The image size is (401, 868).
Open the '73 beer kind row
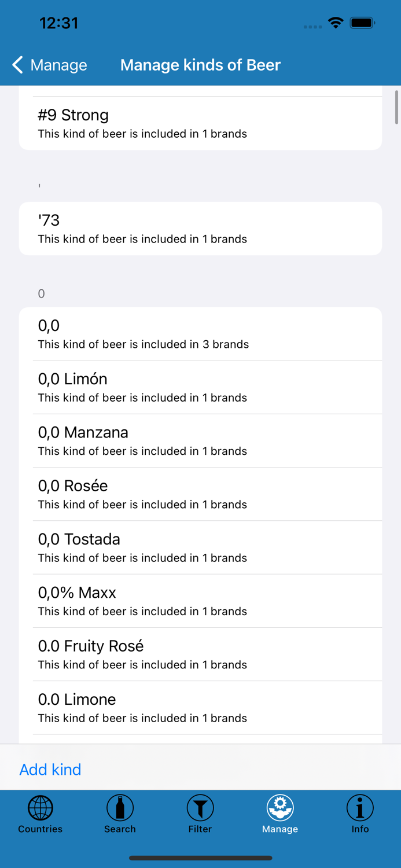tap(200, 229)
